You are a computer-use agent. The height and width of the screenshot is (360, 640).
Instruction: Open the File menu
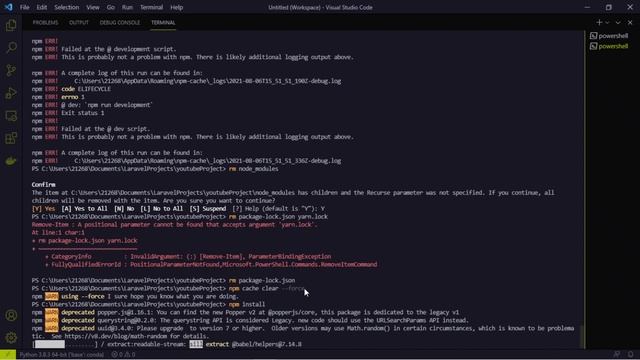coord(24,7)
